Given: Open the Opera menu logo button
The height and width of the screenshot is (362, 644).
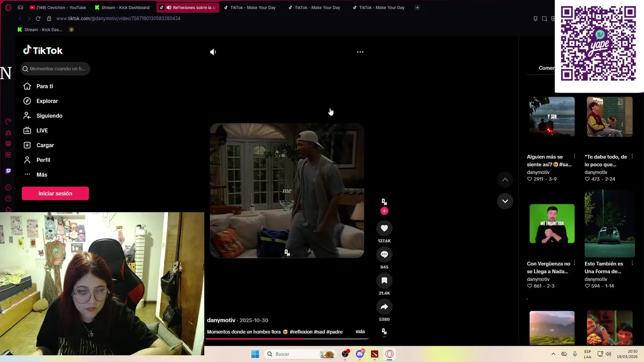Looking at the screenshot, I should pyautogui.click(x=8, y=8).
